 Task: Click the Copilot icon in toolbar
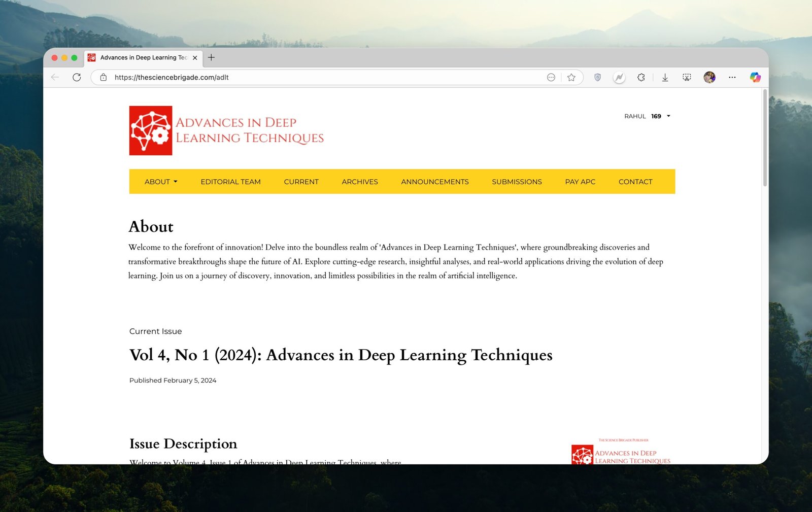pos(755,77)
